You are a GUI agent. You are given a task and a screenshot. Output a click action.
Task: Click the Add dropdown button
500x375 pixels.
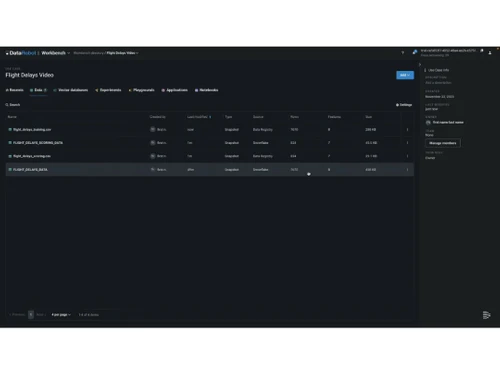[405, 75]
